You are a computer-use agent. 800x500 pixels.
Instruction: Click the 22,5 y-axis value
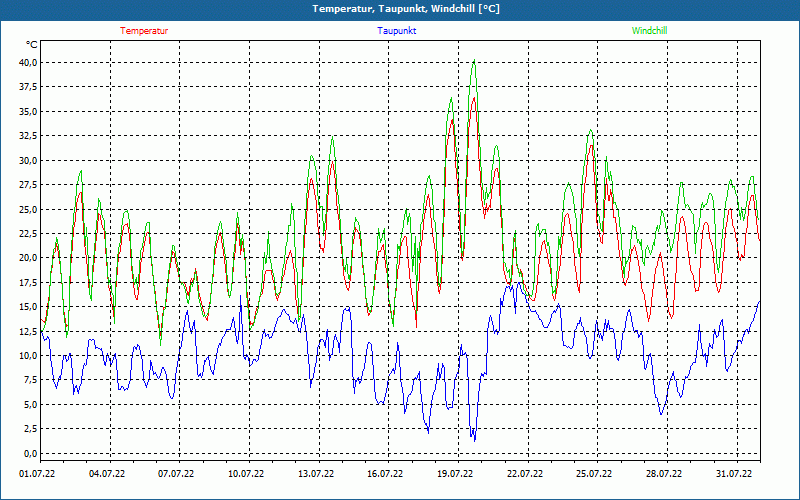tap(28, 234)
